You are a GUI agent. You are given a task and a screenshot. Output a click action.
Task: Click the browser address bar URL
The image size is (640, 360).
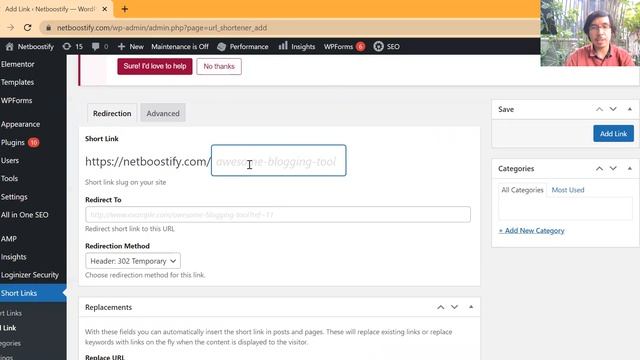coord(162,28)
